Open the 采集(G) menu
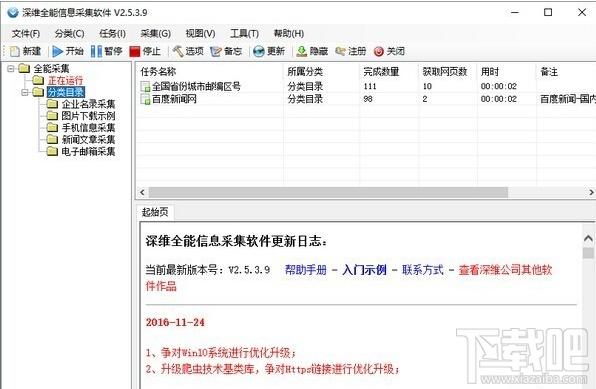Image resolution: width=596 pixels, height=389 pixels. click(155, 33)
